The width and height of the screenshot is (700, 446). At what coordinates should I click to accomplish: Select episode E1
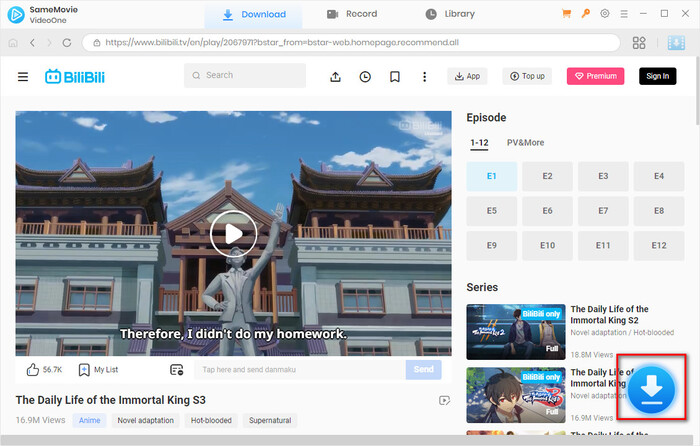492,176
